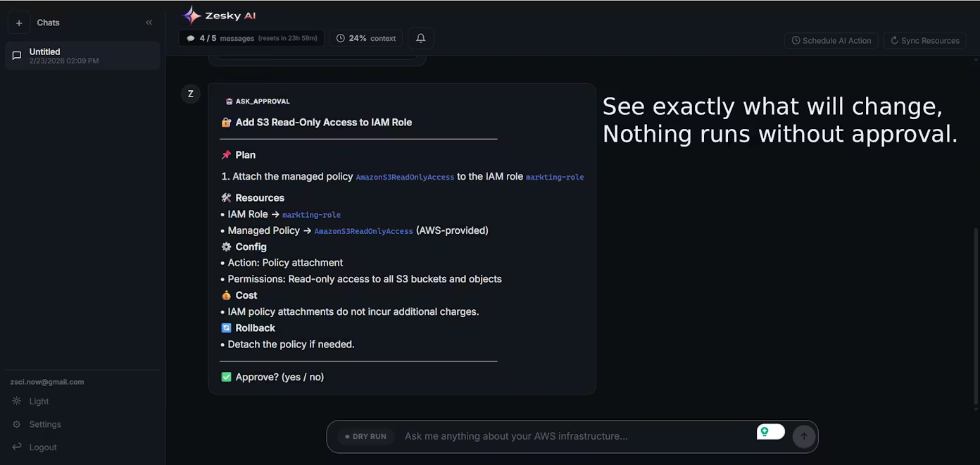The width and height of the screenshot is (980, 465).
Task: Open the notifications bell
Action: point(420,37)
